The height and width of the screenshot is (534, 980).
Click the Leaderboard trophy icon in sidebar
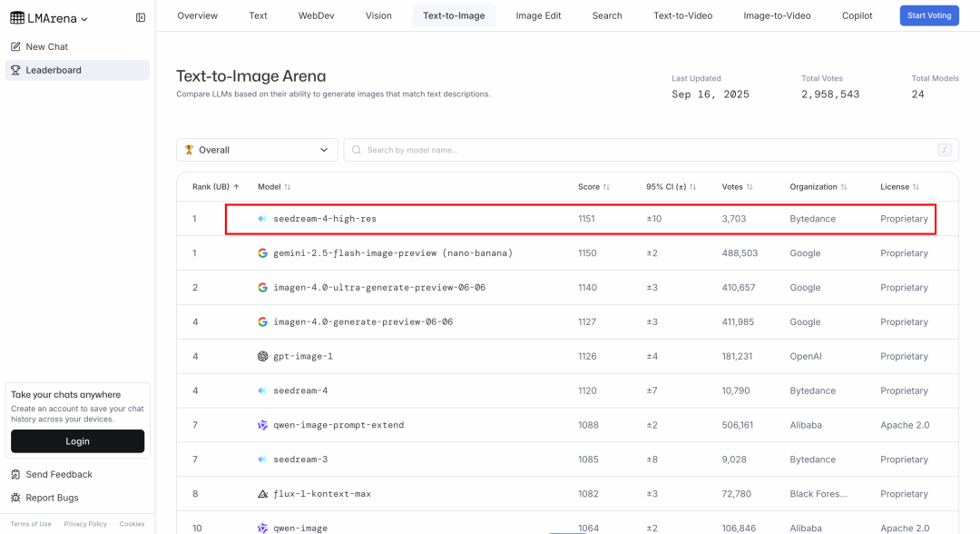click(15, 70)
